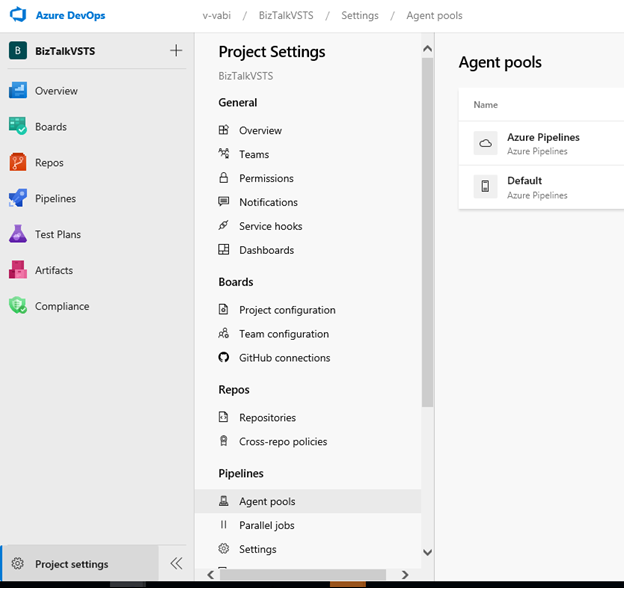Open Repositories under Repos
Viewport: 633px width, 594px height.
coord(268,418)
